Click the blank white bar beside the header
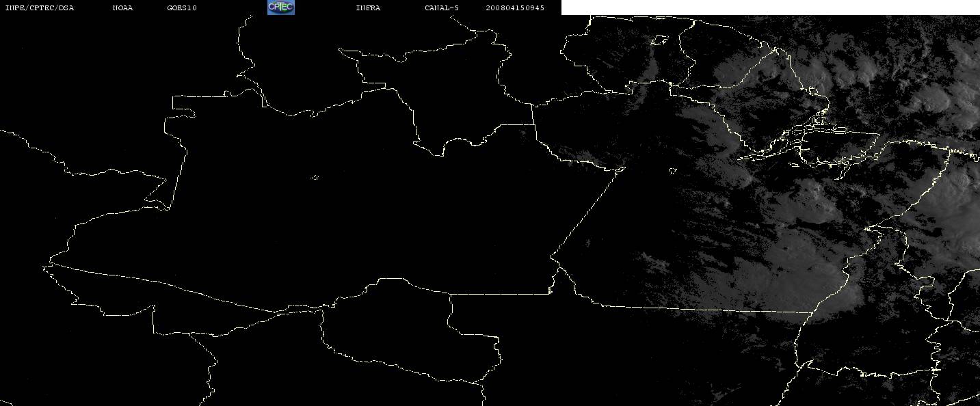Screen dimensions: 980x406 click(x=770, y=8)
